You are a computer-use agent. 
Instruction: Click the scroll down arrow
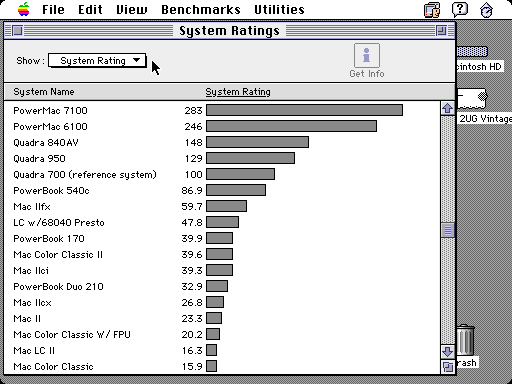(447, 351)
